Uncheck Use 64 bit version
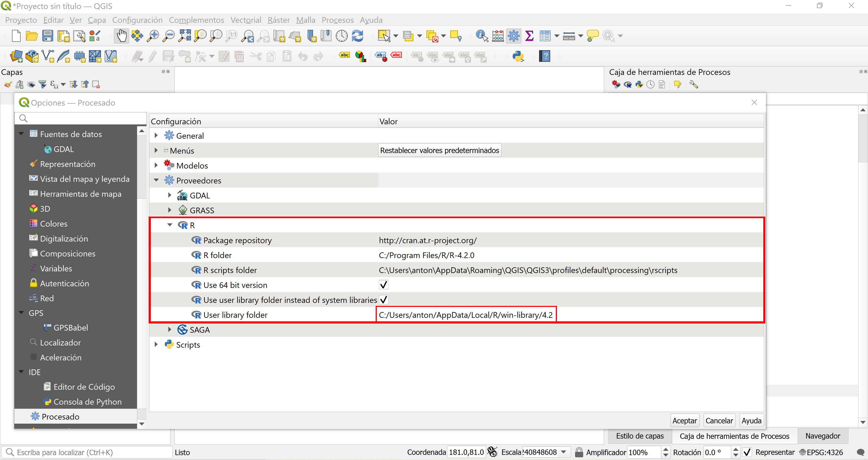The height and width of the screenshot is (460, 868). (x=384, y=285)
